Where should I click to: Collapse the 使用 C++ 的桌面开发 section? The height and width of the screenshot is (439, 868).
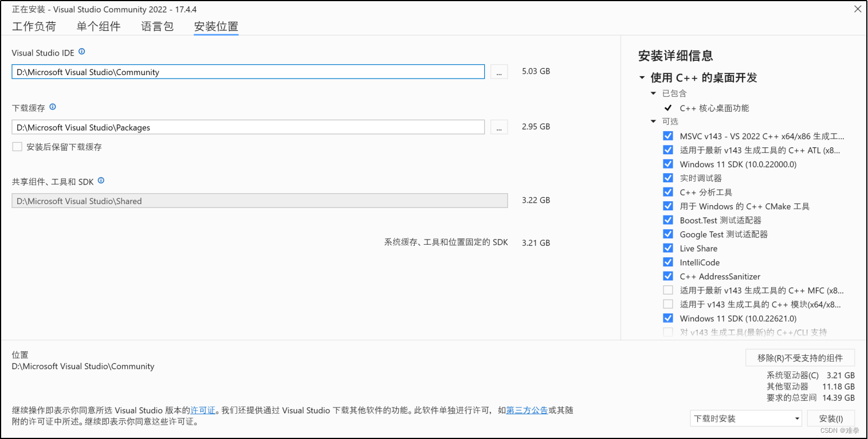point(642,78)
